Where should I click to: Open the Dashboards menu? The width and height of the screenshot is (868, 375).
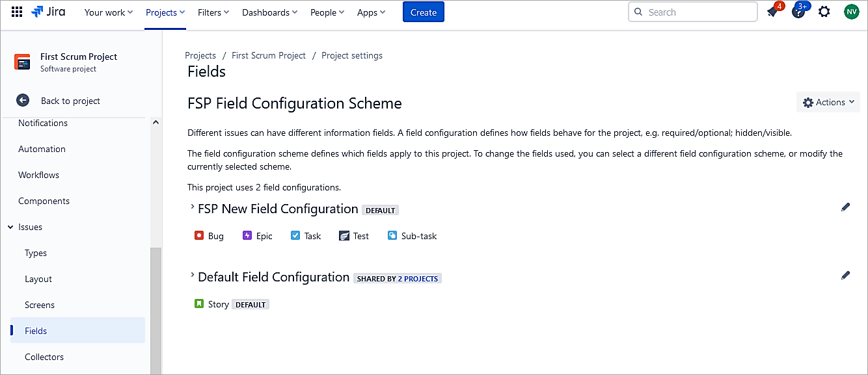click(269, 12)
